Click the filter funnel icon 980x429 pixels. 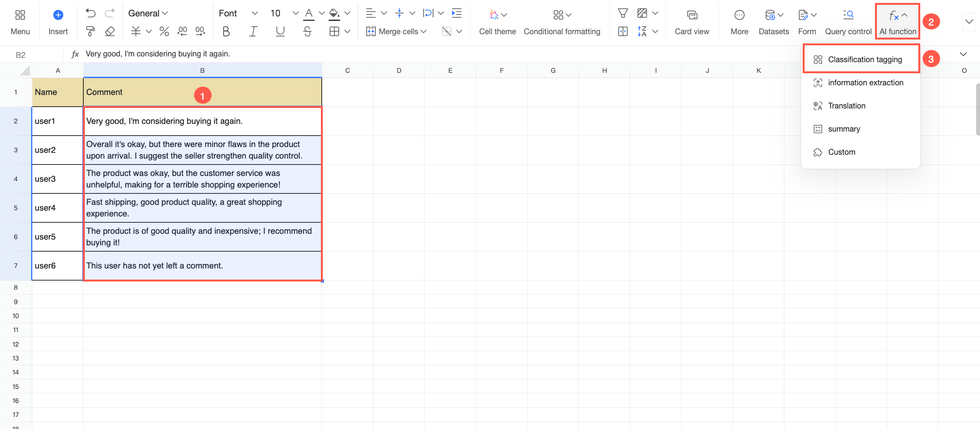(623, 13)
